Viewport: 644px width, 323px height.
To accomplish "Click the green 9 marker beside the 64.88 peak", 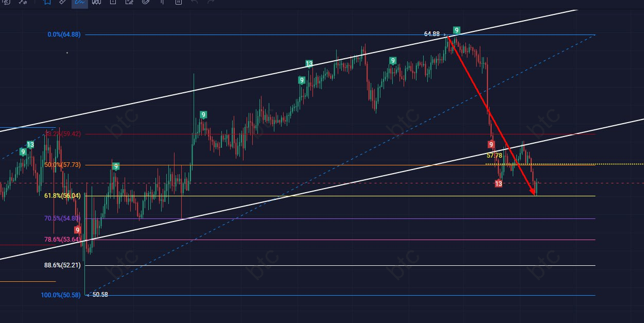I will [457, 30].
